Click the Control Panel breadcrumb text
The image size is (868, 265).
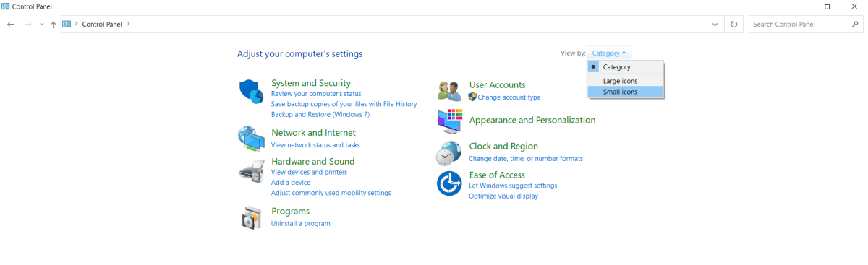[102, 24]
